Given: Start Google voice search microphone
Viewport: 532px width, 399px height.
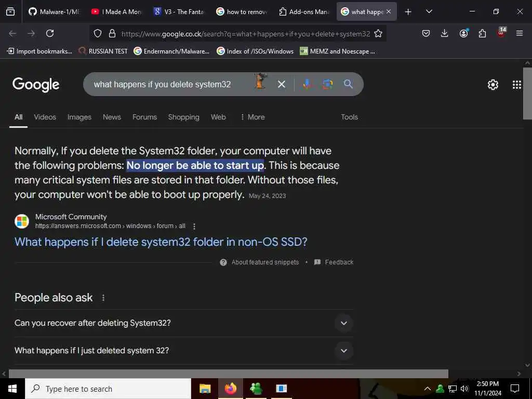Looking at the screenshot, I should click(x=307, y=84).
